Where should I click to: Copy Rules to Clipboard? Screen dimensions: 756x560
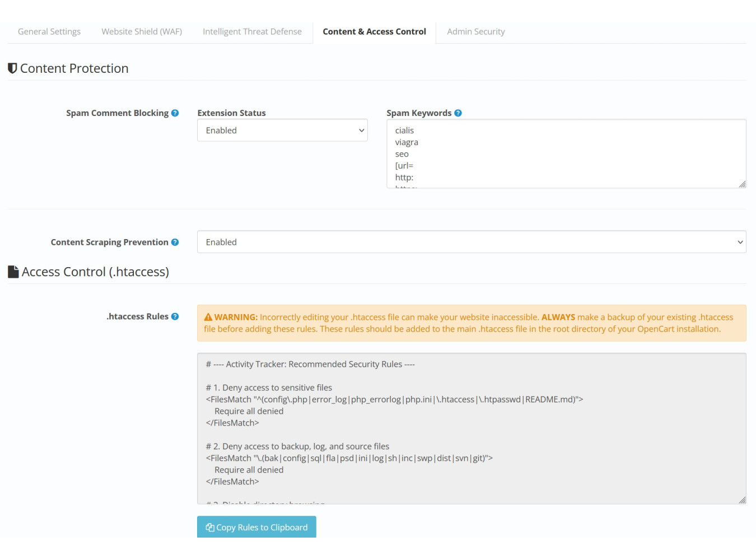pyautogui.click(x=256, y=527)
